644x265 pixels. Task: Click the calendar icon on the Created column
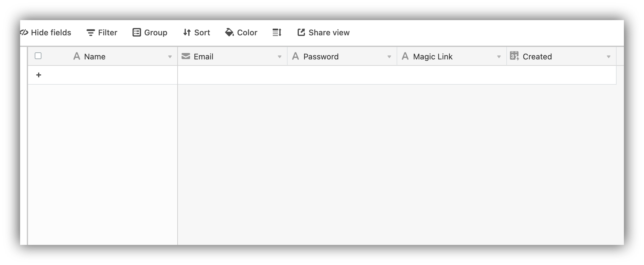coord(514,56)
